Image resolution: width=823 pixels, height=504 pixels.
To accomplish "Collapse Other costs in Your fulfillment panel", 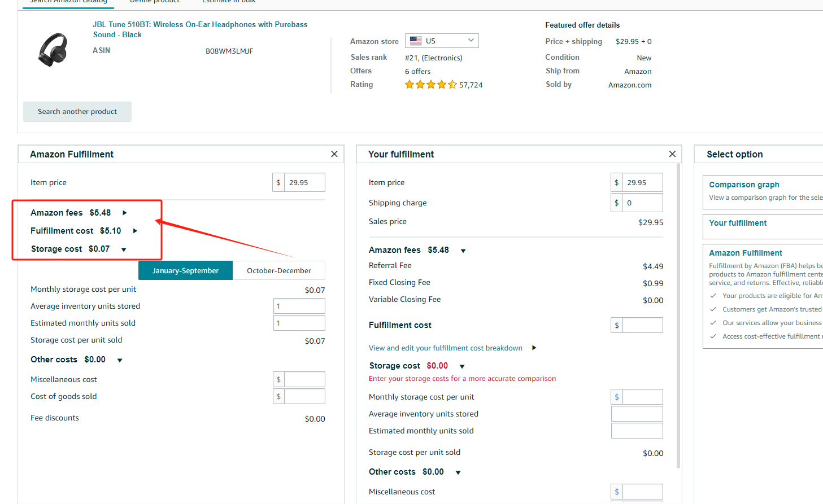I will point(458,472).
